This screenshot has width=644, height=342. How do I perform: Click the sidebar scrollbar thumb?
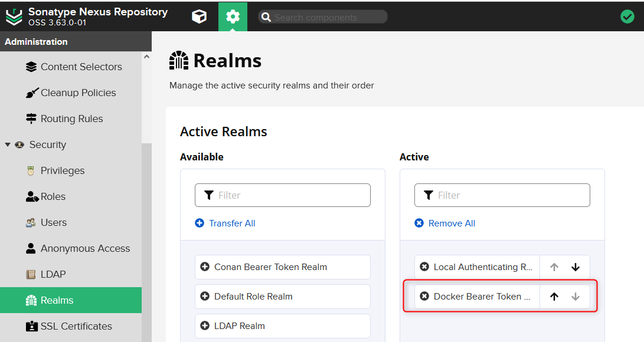(x=146, y=242)
